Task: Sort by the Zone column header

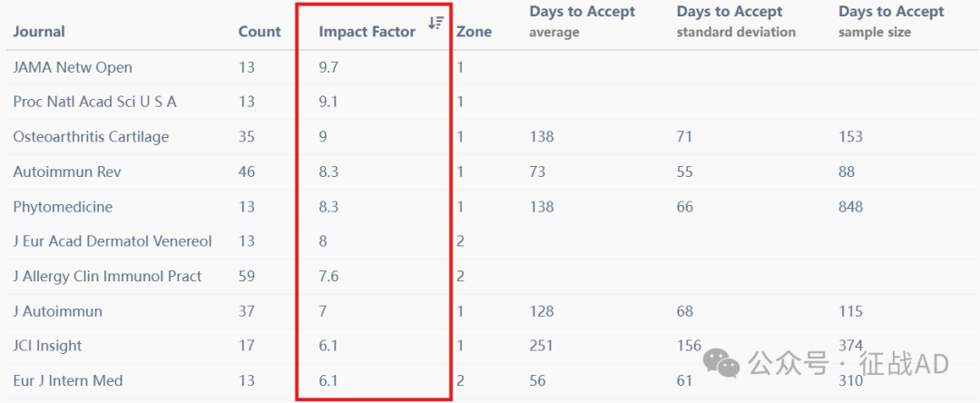Action: tap(474, 31)
